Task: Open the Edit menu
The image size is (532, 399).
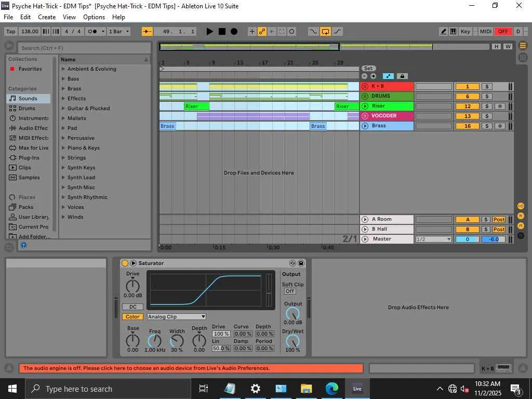Action: 25,17
